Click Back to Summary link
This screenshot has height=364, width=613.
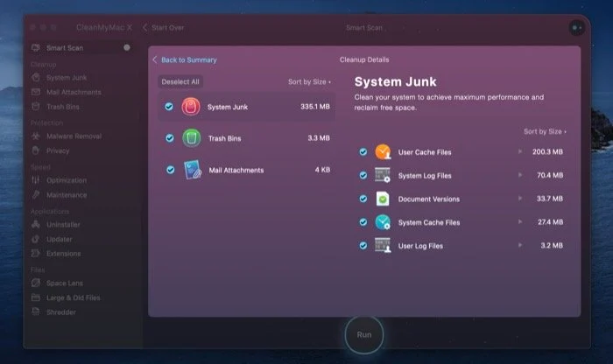(189, 59)
